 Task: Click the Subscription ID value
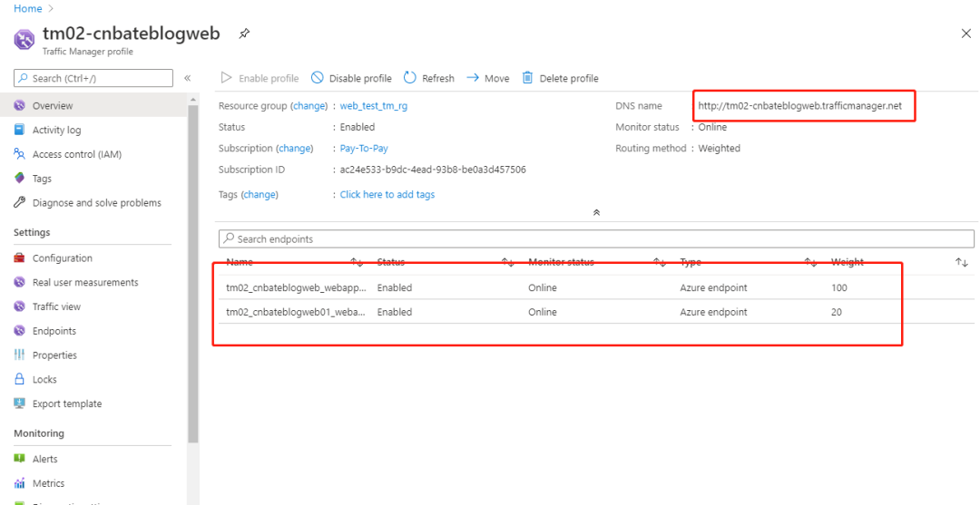click(x=433, y=170)
